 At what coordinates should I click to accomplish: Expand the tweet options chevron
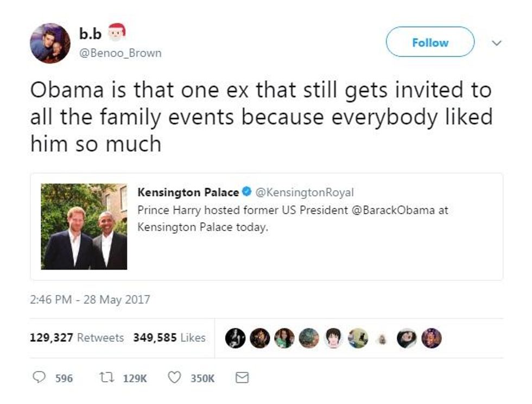(496, 42)
